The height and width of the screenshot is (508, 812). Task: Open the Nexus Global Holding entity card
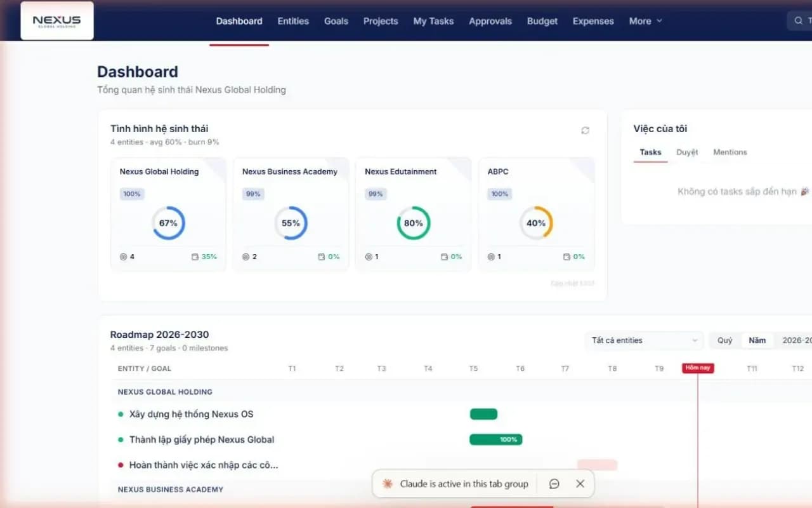click(x=168, y=215)
